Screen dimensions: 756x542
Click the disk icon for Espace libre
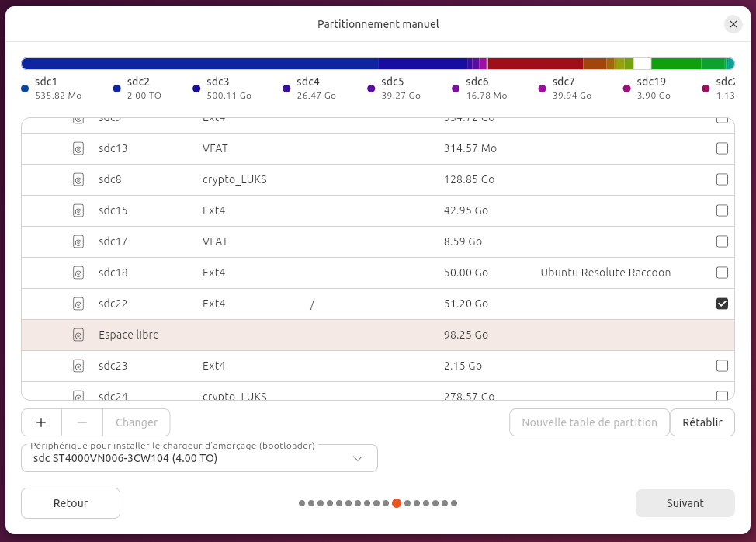[78, 335]
